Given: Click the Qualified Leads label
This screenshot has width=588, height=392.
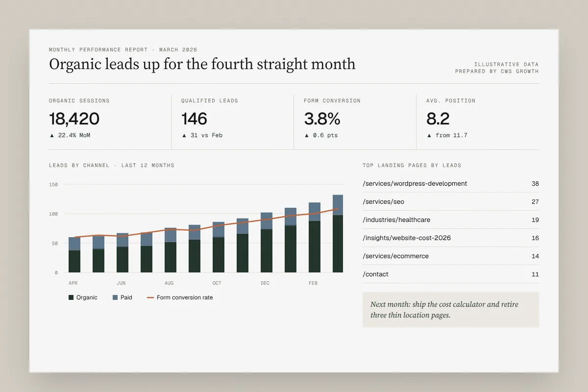Looking at the screenshot, I should coord(210,100).
